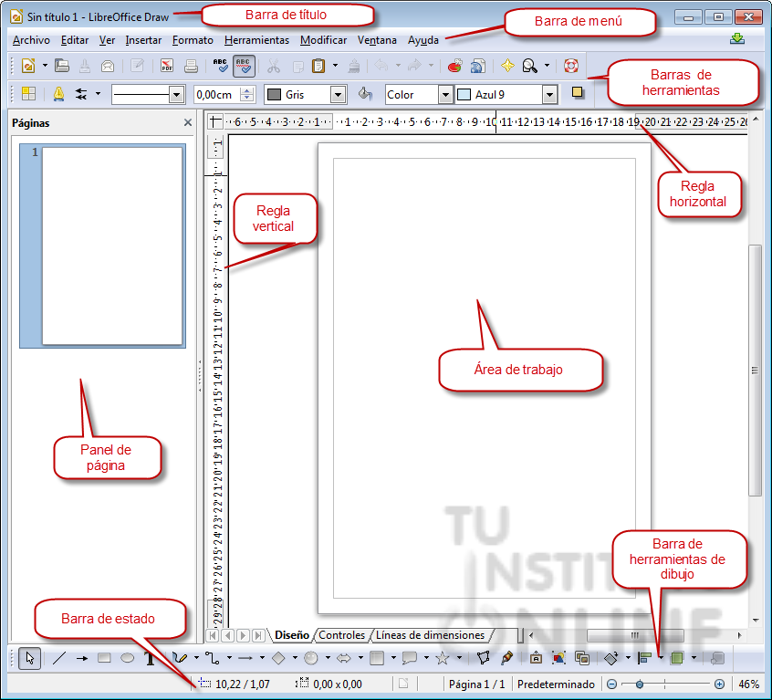This screenshot has height=700, width=772.
Task: Open the Archivo menu
Action: 31,40
